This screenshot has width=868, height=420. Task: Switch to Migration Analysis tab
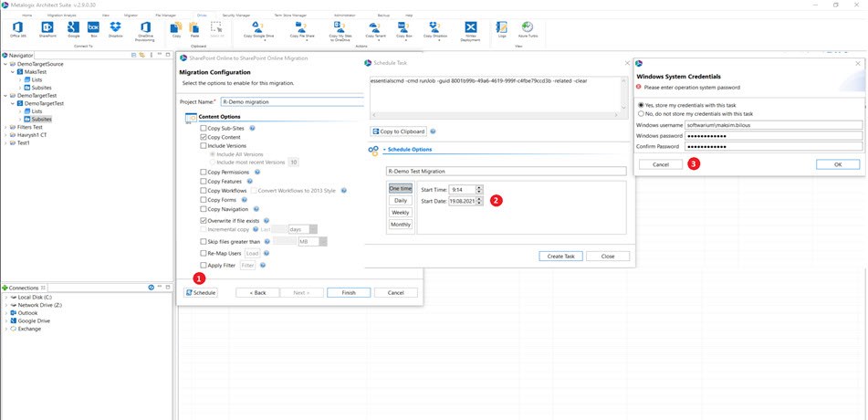pyautogui.click(x=62, y=15)
